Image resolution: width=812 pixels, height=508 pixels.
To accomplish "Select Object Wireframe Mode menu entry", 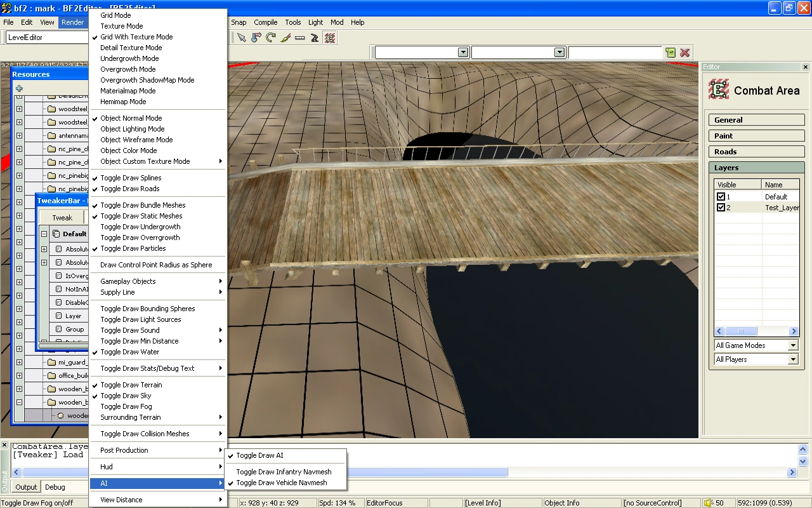I will click(136, 140).
